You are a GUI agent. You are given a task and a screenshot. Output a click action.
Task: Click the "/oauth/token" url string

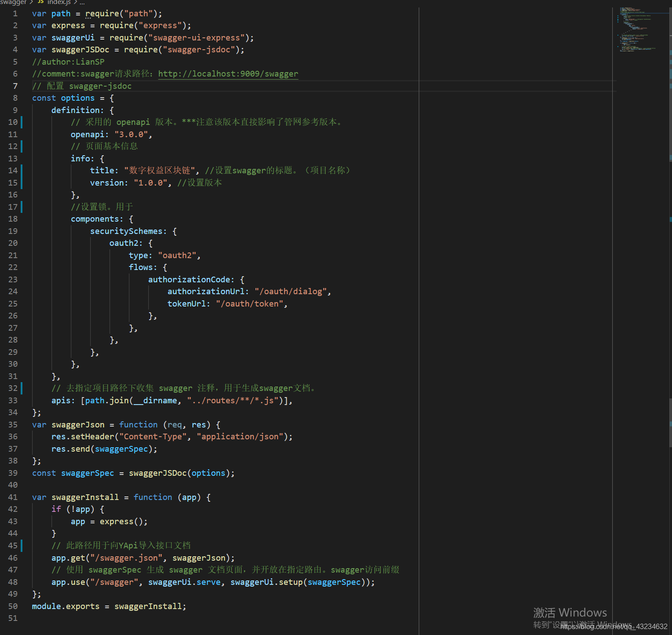coord(250,304)
